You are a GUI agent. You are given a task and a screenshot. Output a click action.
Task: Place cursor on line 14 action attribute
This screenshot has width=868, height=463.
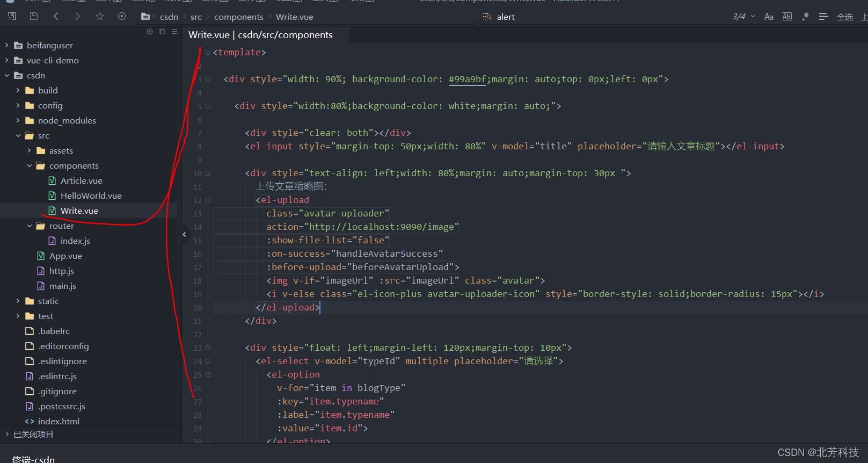pyautogui.click(x=363, y=227)
